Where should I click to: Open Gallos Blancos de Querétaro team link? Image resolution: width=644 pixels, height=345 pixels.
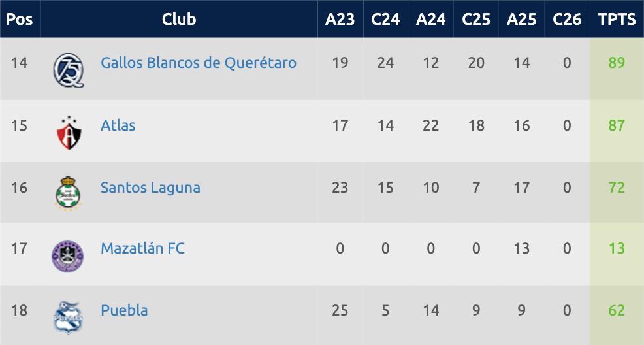point(198,63)
